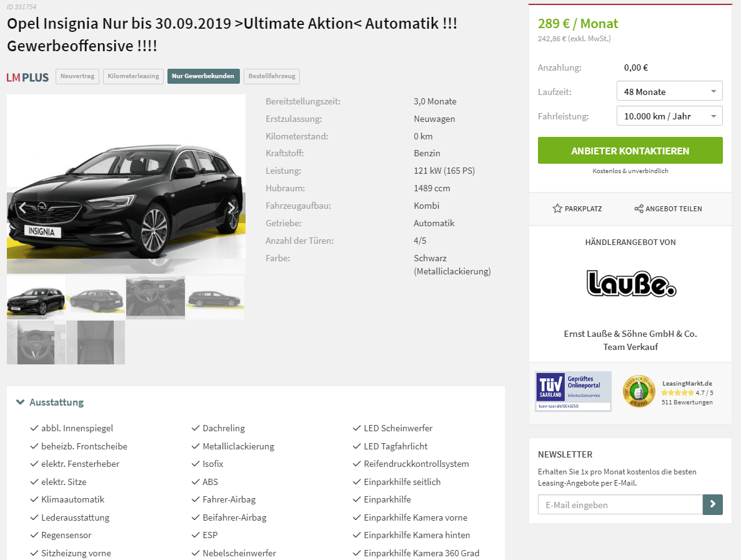Click the Erstzulassung value Neuwagen
This screenshot has width=741, height=560.
click(x=434, y=119)
